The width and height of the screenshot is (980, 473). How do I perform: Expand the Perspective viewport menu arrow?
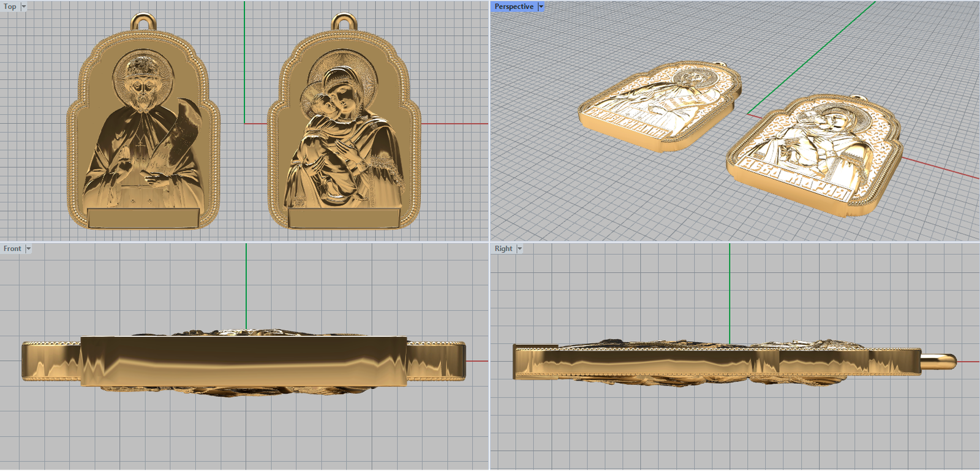tap(541, 7)
